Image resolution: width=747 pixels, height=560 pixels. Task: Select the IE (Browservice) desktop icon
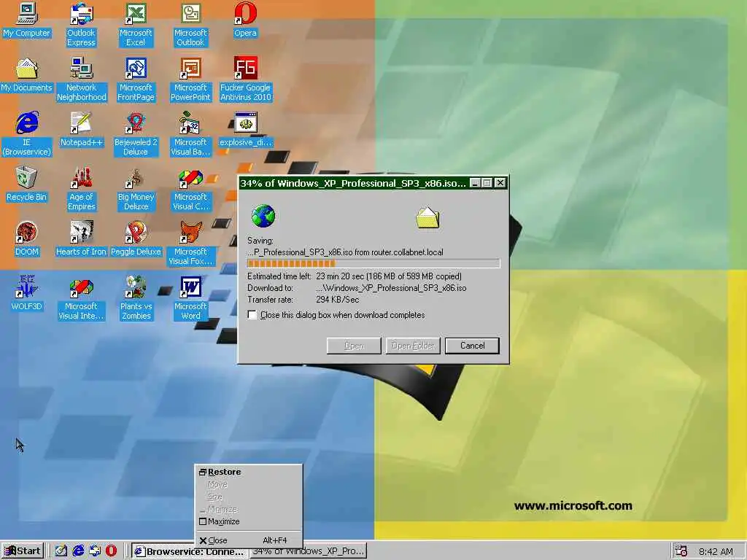[27, 134]
